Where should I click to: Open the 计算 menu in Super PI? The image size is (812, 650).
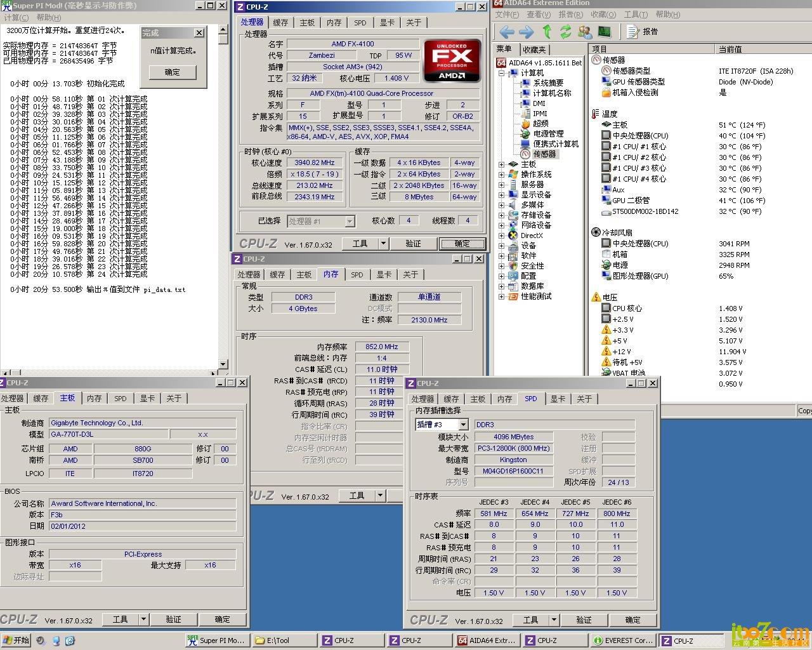click(16, 17)
